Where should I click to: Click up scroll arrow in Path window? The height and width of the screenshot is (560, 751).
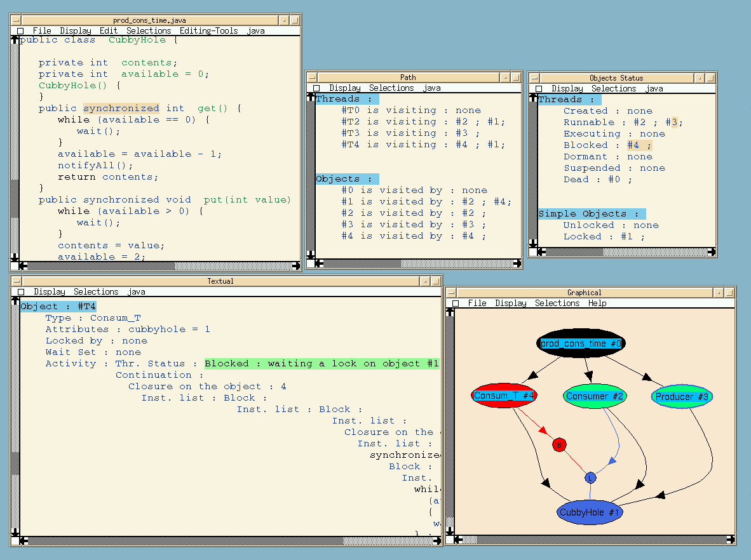click(x=310, y=98)
